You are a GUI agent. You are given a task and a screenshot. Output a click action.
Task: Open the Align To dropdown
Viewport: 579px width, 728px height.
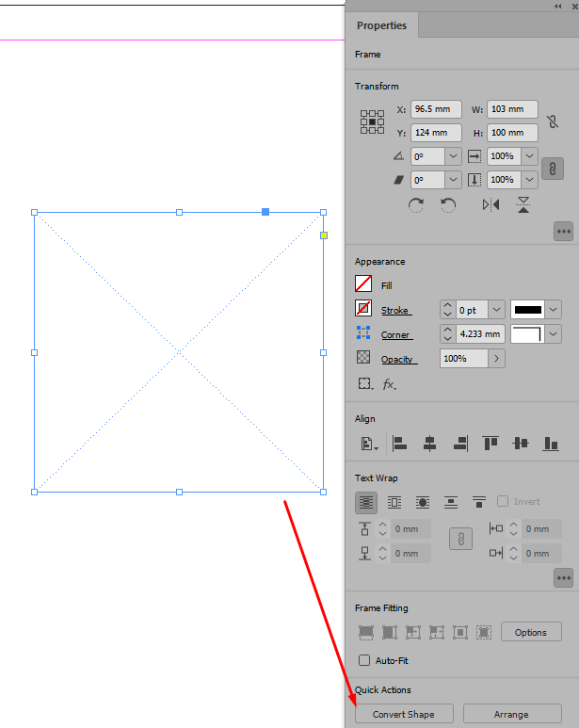tap(369, 444)
